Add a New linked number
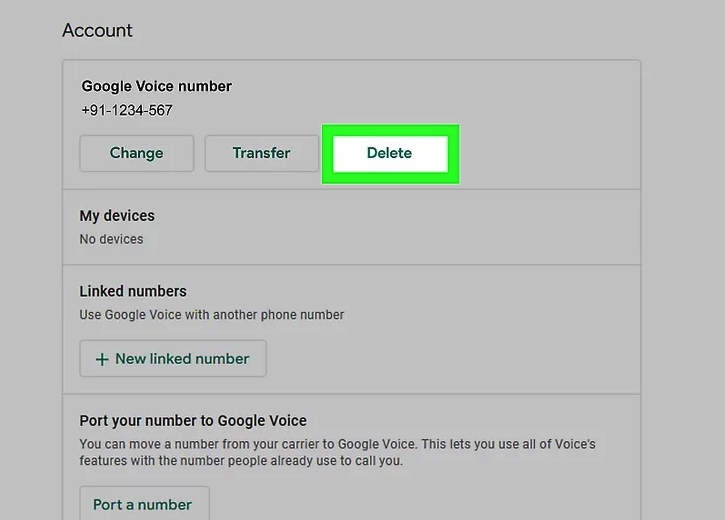 (x=173, y=359)
